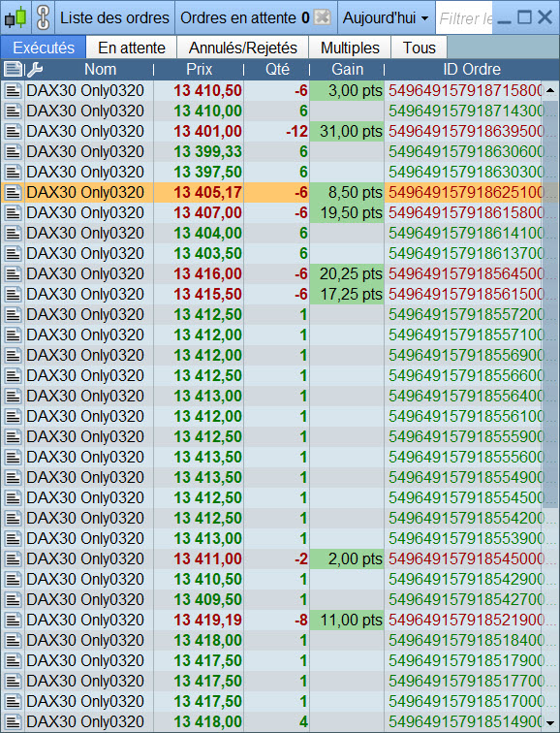This screenshot has width=560, height=733.
Task: Open detail icon for order at 13 397,50
Action: coord(13,172)
